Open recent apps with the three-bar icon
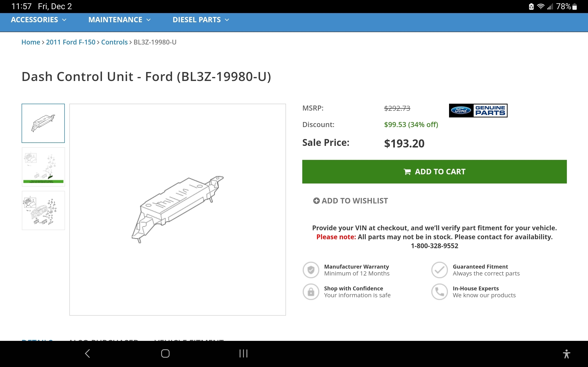The height and width of the screenshot is (367, 588). click(x=243, y=353)
